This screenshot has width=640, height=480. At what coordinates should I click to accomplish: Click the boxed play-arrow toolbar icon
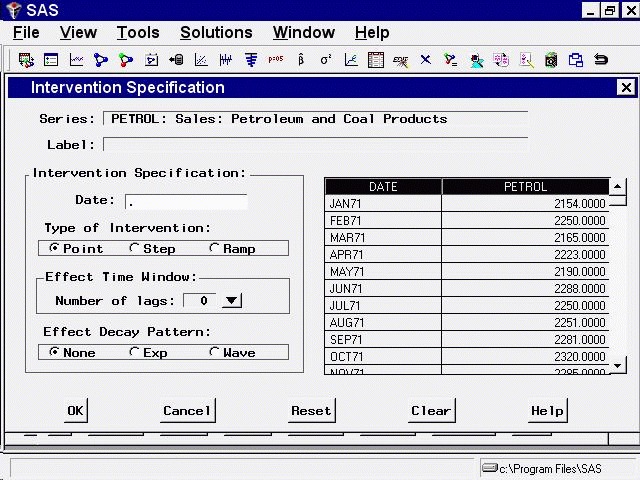pos(151,60)
